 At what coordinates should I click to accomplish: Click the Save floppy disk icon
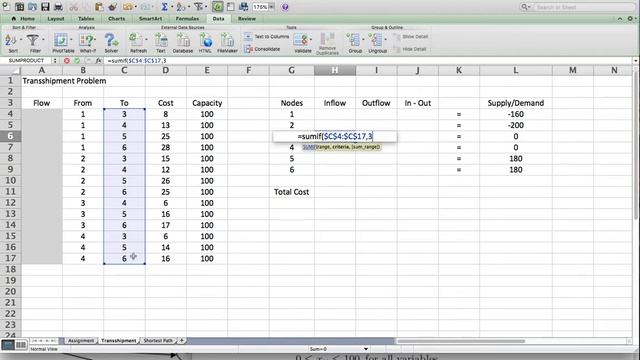pyautogui.click(x=45, y=7)
